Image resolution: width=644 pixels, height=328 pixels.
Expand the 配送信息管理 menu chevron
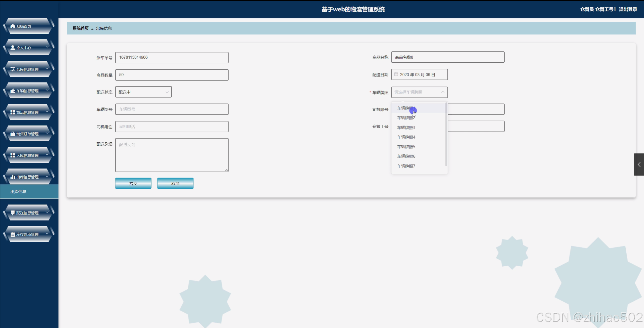47,213
